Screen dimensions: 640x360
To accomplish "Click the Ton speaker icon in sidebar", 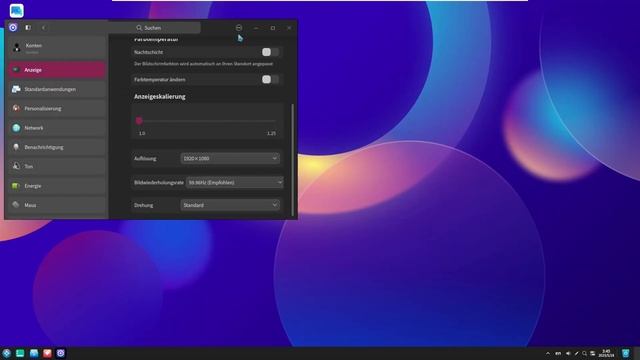I will (x=16, y=166).
